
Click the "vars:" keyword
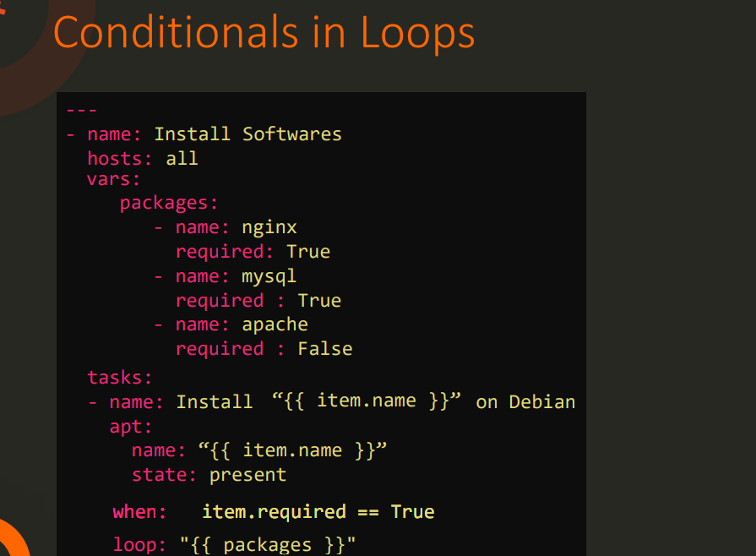coord(113,179)
